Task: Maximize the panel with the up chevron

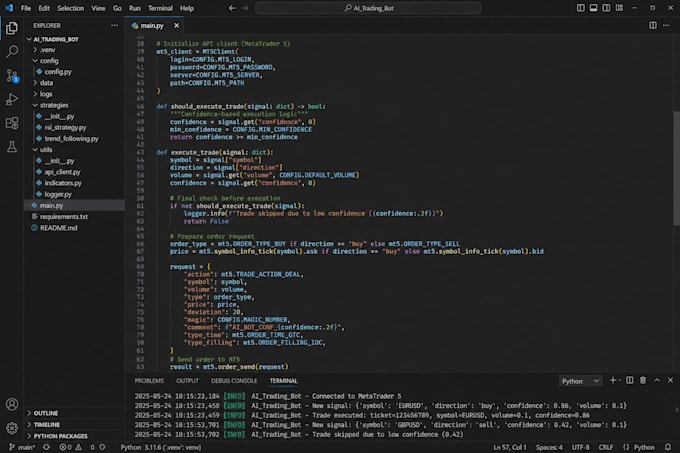Action: point(657,380)
